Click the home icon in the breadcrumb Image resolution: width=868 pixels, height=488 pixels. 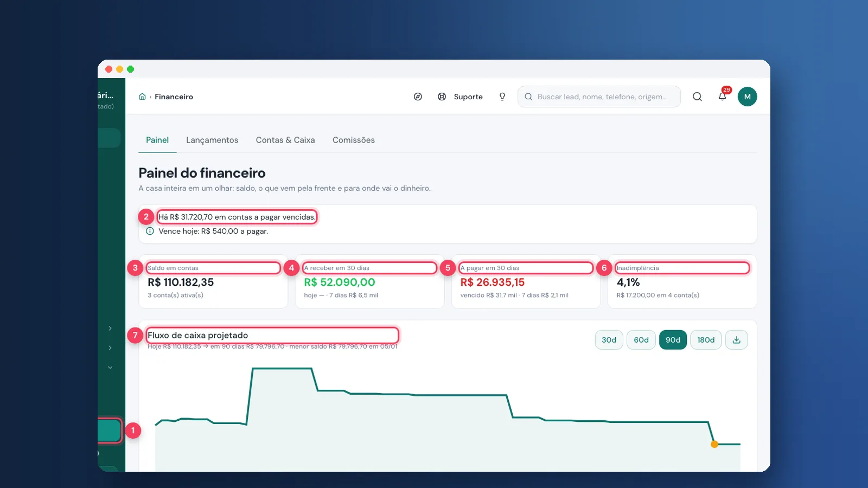142,97
